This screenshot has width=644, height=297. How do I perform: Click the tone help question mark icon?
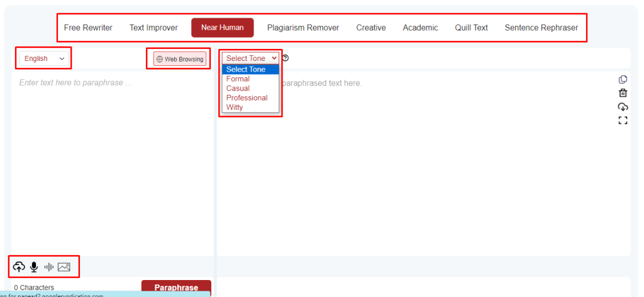[286, 58]
